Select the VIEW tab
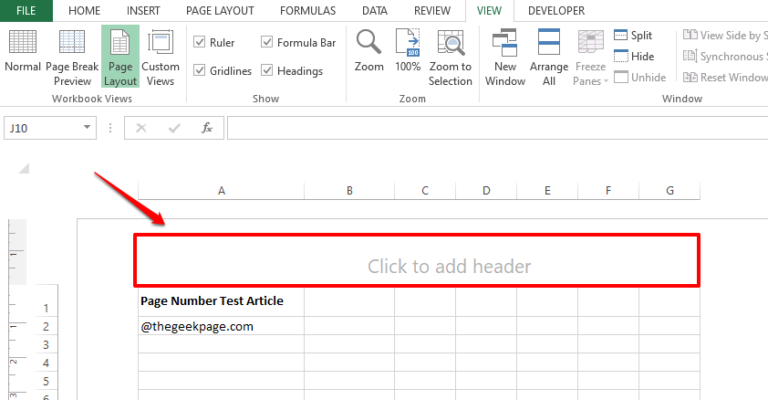The width and height of the screenshot is (768, 400). click(489, 11)
